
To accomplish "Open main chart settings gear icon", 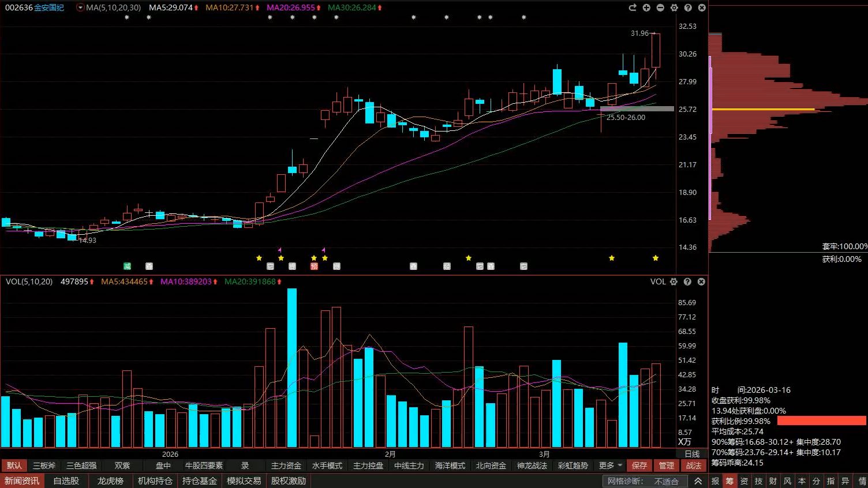I will [x=674, y=7].
